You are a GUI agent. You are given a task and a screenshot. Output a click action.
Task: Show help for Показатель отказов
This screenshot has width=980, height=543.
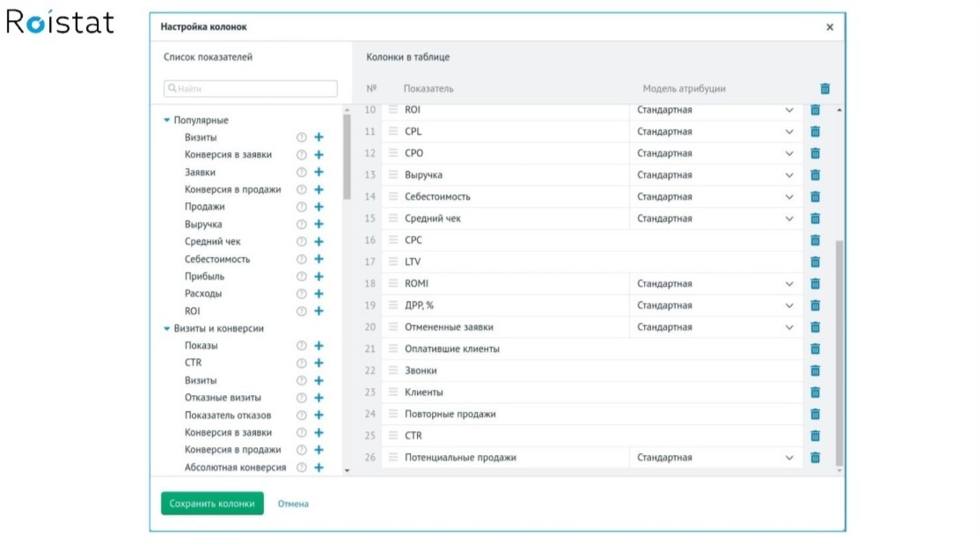[301, 415]
